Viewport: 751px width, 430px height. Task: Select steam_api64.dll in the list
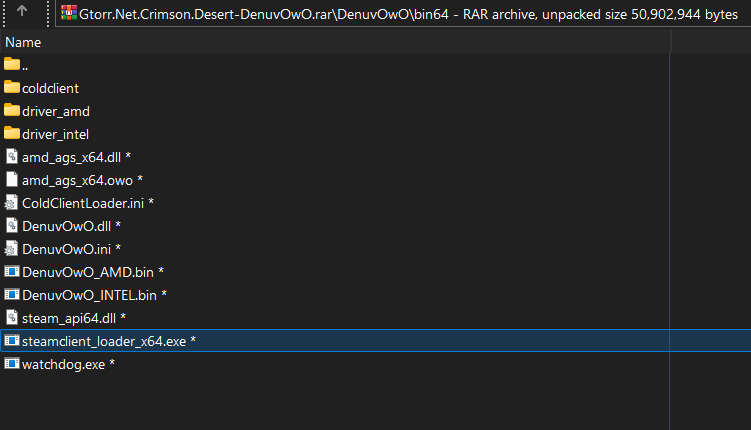pyautogui.click(x=69, y=318)
